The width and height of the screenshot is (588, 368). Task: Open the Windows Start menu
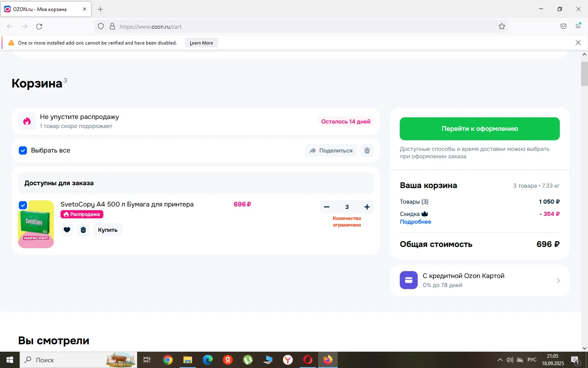click(x=10, y=360)
